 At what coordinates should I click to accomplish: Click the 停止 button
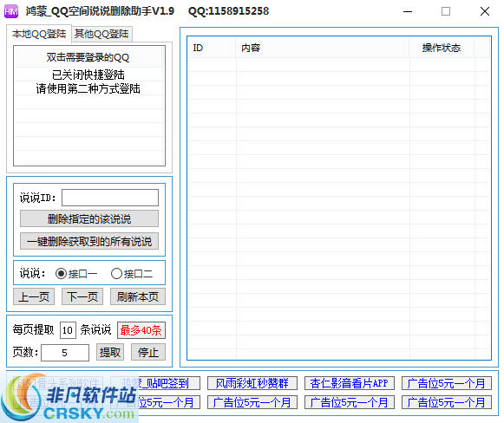[x=148, y=352]
